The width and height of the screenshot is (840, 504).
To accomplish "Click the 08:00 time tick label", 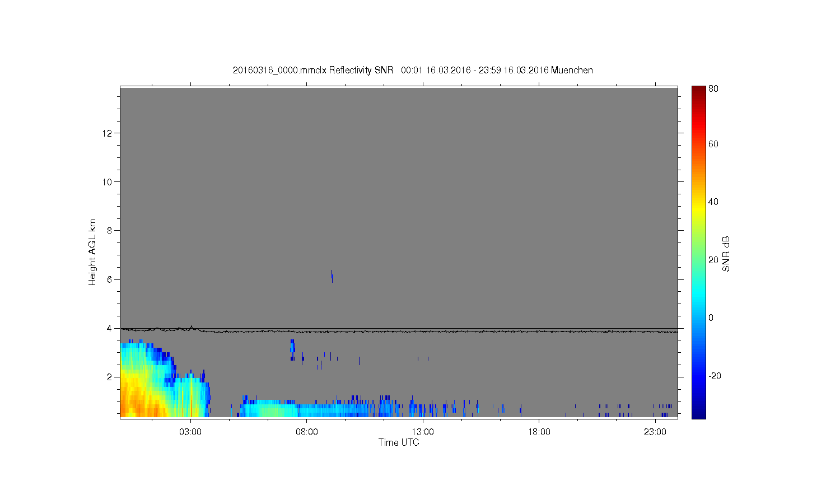I will click(x=307, y=432).
